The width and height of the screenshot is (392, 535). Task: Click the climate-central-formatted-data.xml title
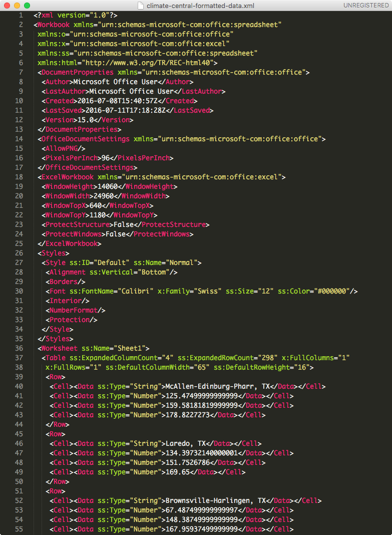pos(200,6)
